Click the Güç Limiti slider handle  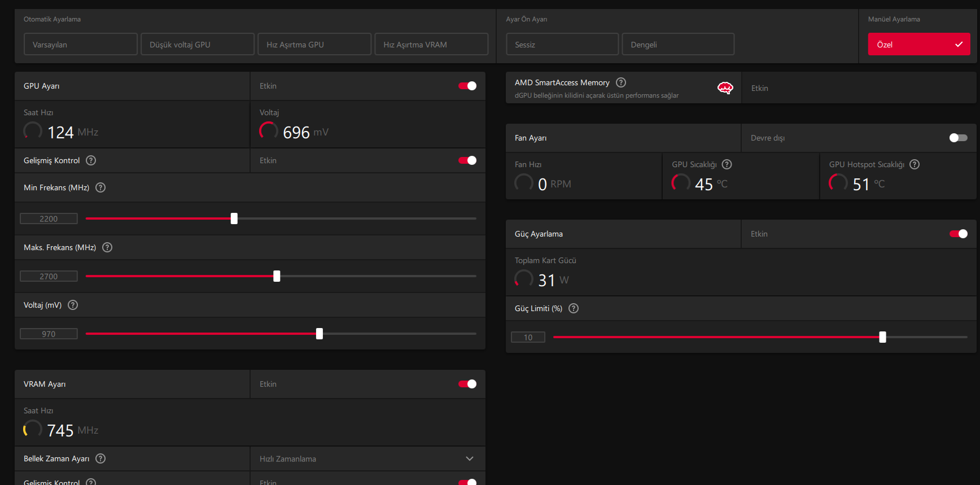[882, 337]
